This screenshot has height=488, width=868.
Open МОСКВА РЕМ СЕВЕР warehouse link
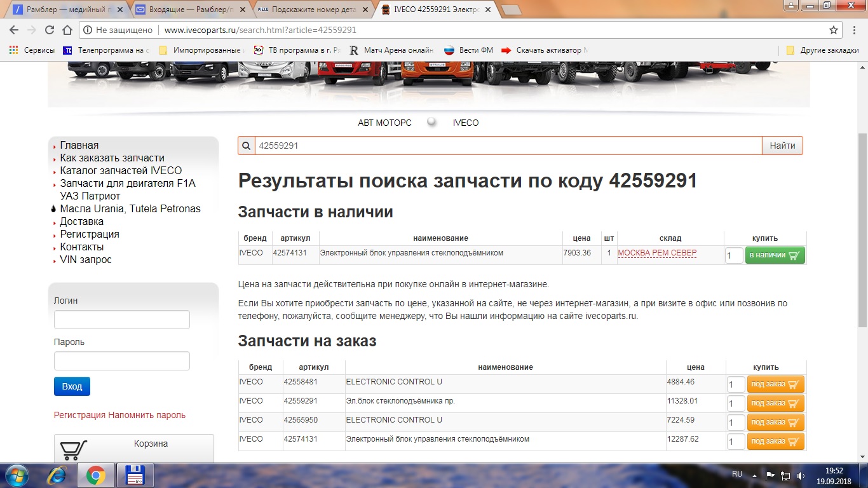coord(657,253)
